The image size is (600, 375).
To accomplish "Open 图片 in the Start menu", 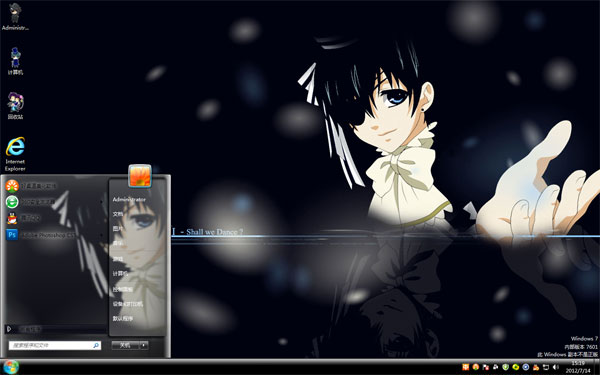I will [x=118, y=228].
